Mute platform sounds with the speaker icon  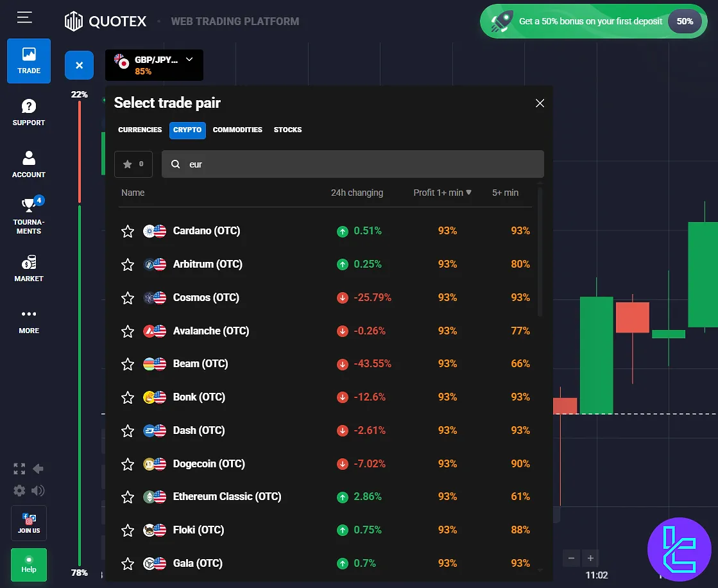39,490
